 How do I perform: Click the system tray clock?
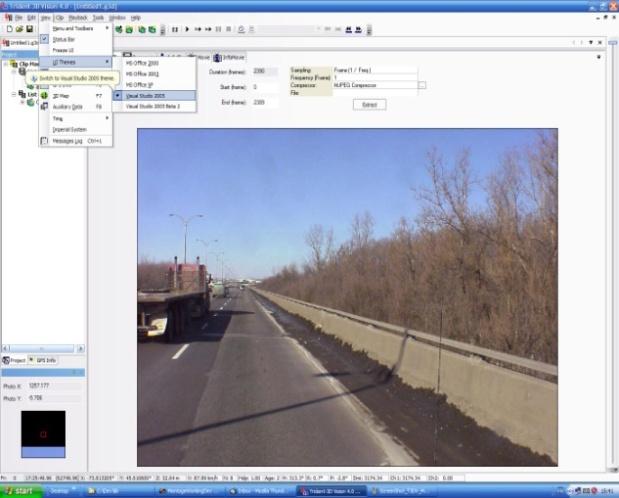pos(607,491)
